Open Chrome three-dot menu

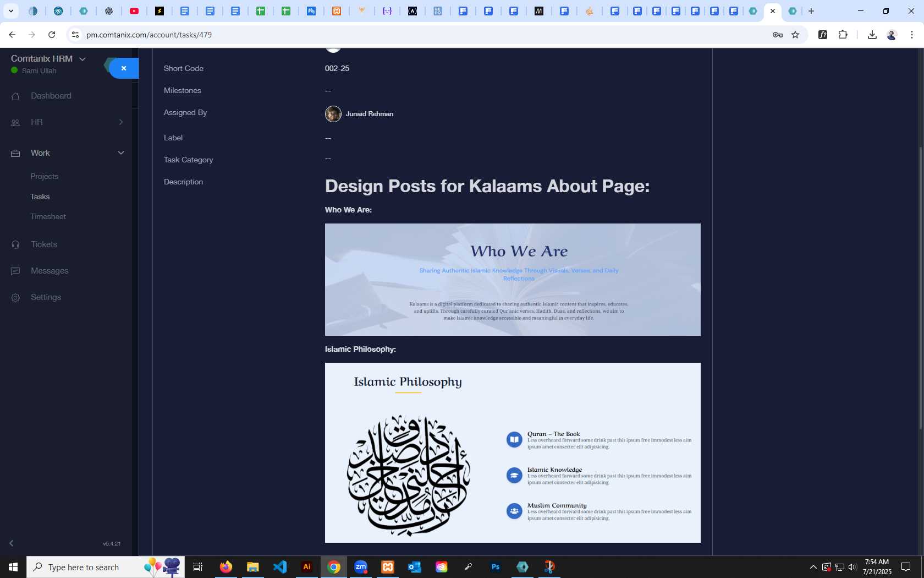(911, 35)
